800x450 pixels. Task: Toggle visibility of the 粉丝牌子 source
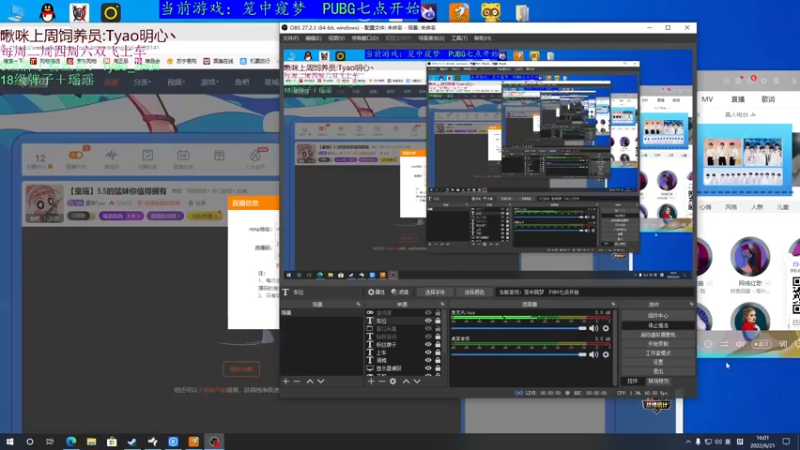click(428, 344)
